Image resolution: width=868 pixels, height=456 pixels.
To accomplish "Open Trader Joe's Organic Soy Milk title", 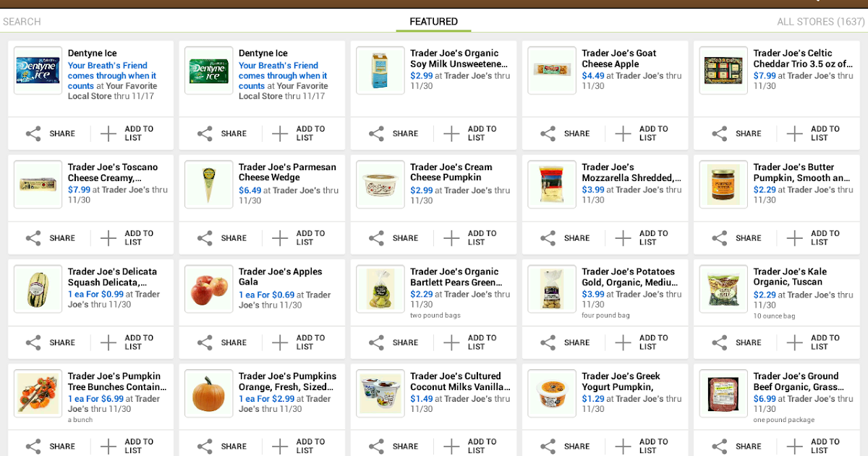I will pyautogui.click(x=459, y=59).
